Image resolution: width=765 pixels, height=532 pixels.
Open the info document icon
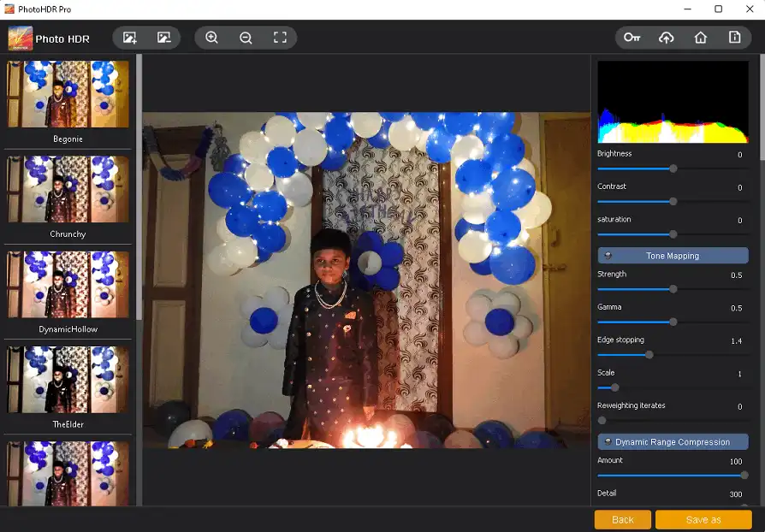click(x=734, y=38)
